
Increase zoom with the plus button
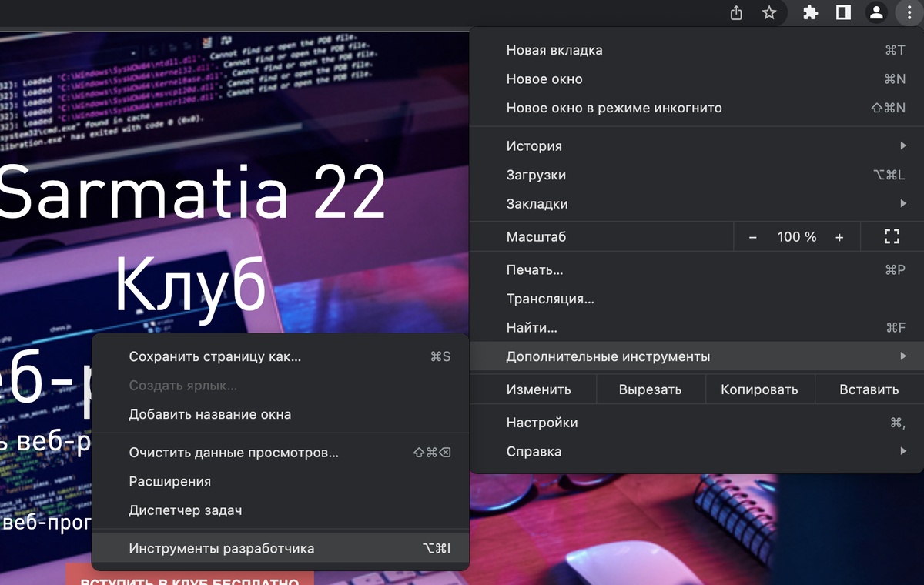[x=839, y=237]
